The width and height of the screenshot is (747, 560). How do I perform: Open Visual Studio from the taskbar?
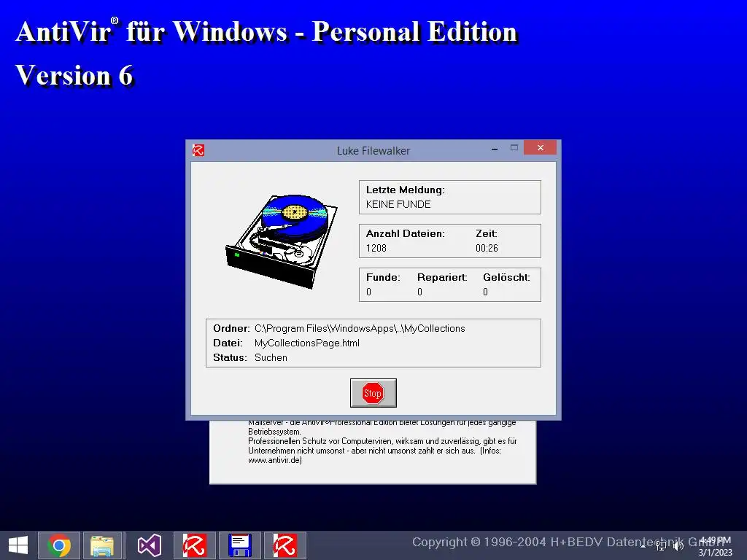tap(149, 545)
